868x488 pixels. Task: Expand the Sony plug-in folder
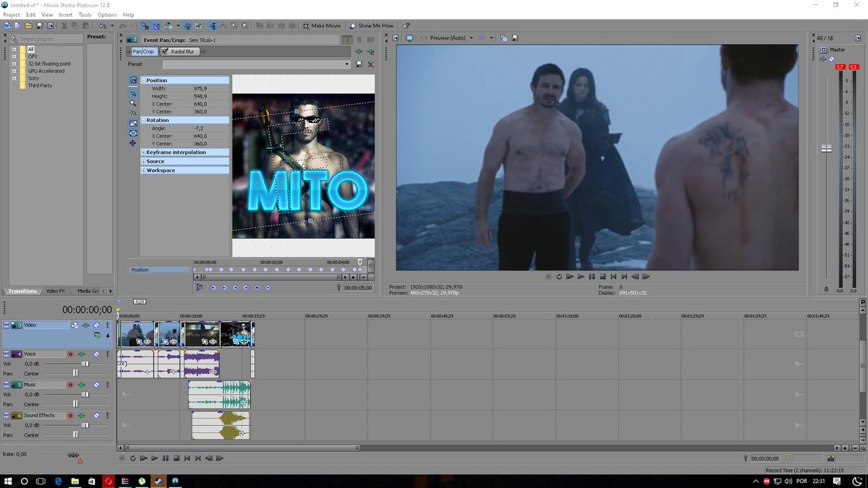tap(14, 78)
